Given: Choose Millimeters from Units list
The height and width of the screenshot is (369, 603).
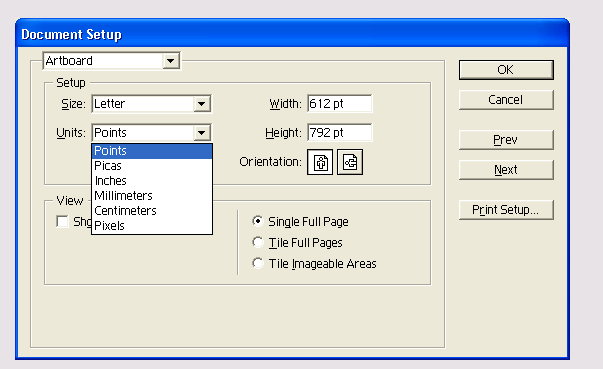Looking at the screenshot, I should pyautogui.click(x=152, y=196).
